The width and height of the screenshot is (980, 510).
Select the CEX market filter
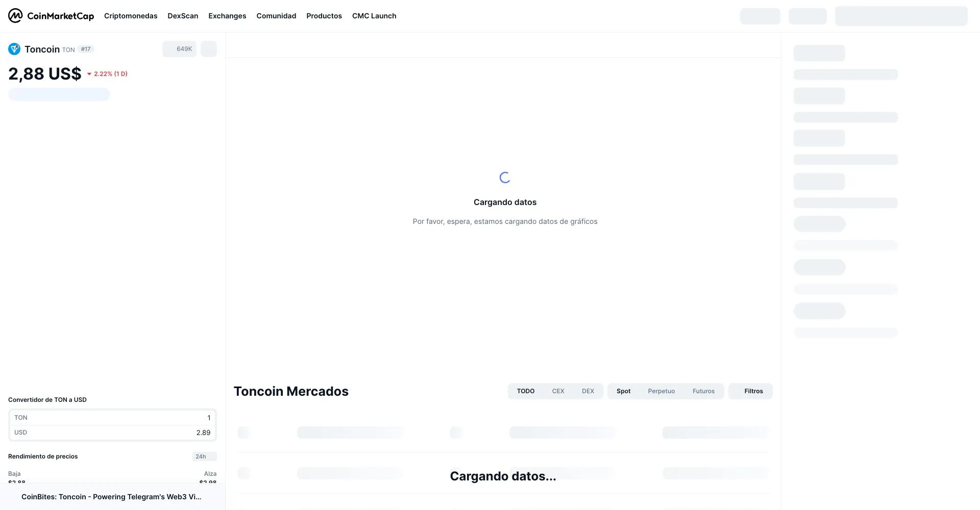click(558, 391)
